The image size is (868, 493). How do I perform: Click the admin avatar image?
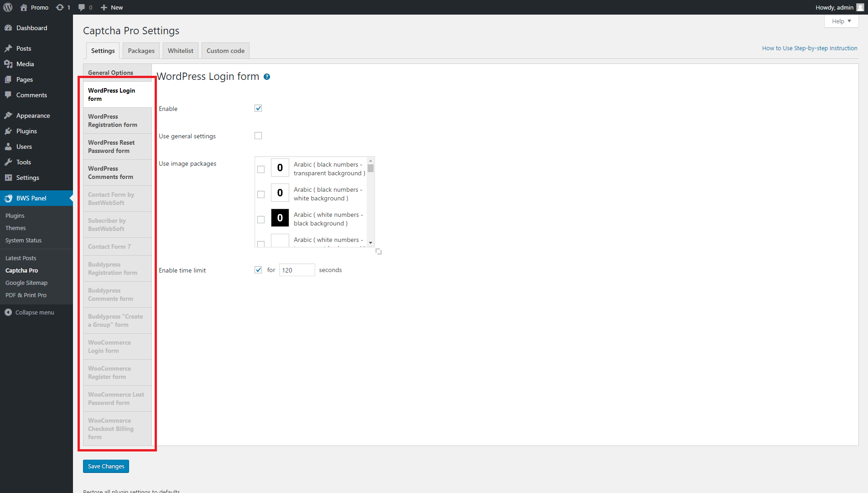point(860,7)
